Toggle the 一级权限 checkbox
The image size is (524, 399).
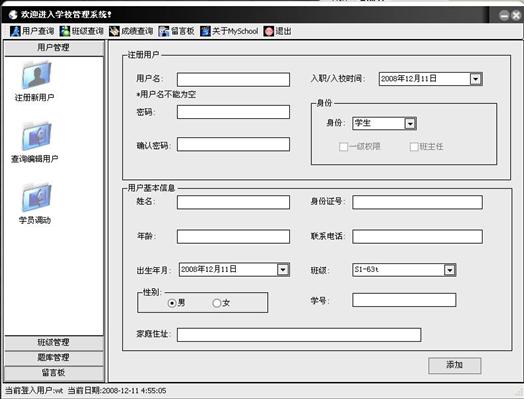(x=343, y=147)
